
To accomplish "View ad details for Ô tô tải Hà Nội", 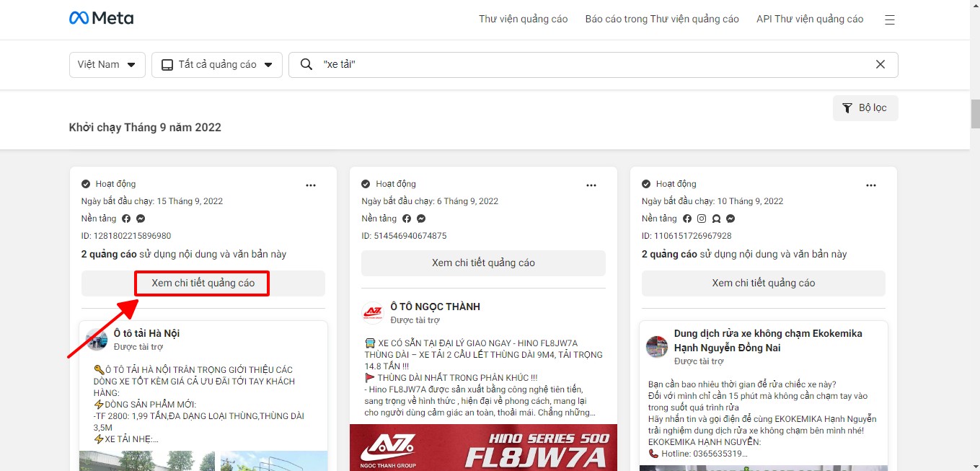I will (203, 283).
